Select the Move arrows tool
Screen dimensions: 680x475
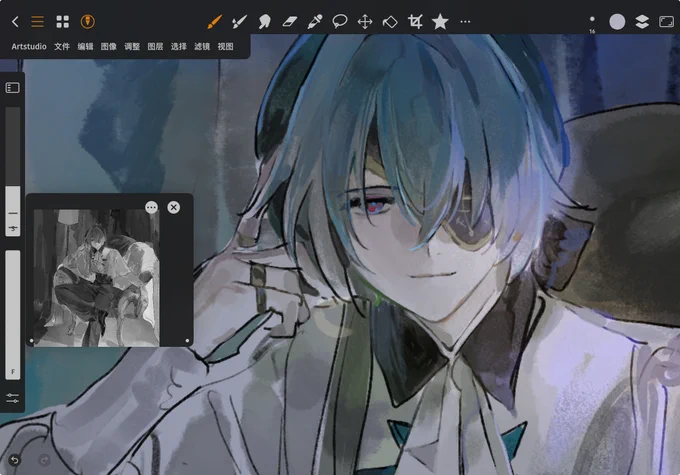click(x=365, y=22)
